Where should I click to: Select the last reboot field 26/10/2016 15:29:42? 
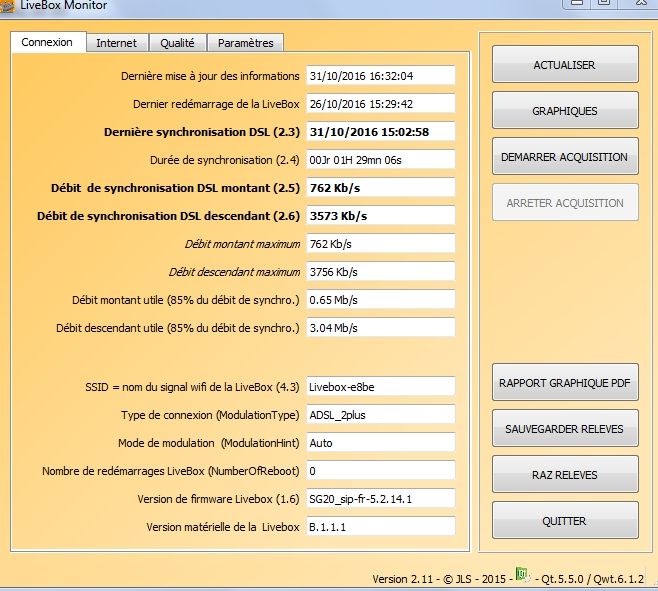pos(381,104)
